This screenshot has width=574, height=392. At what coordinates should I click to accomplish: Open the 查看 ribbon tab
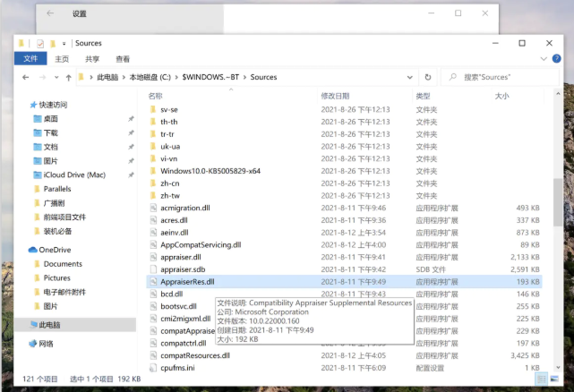click(x=123, y=59)
